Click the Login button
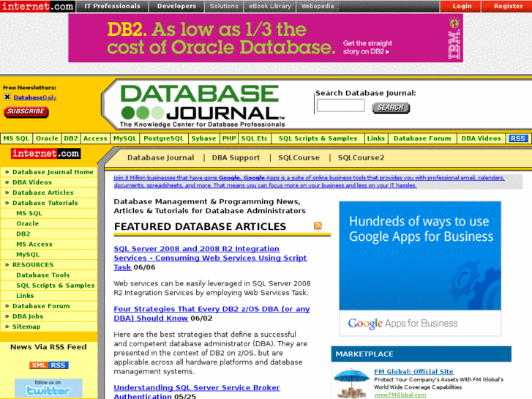The width and height of the screenshot is (532, 399). click(x=462, y=6)
